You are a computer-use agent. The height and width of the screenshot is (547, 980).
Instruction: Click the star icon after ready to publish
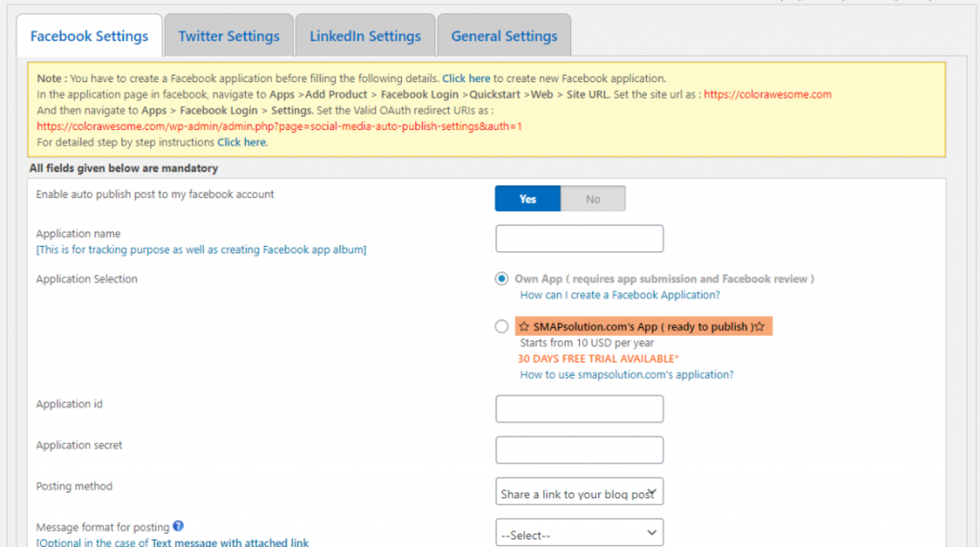(759, 326)
